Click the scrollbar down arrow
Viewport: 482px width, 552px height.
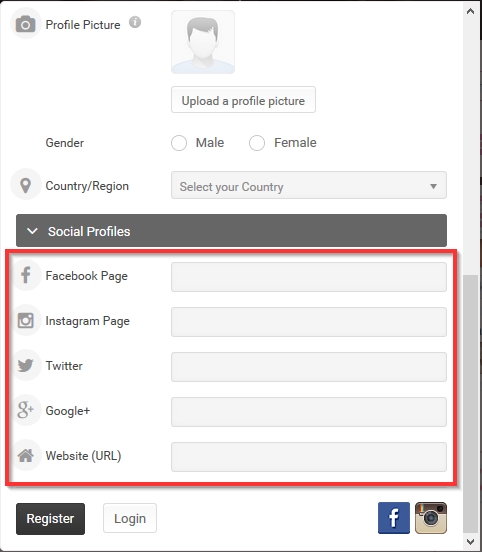click(x=470, y=542)
